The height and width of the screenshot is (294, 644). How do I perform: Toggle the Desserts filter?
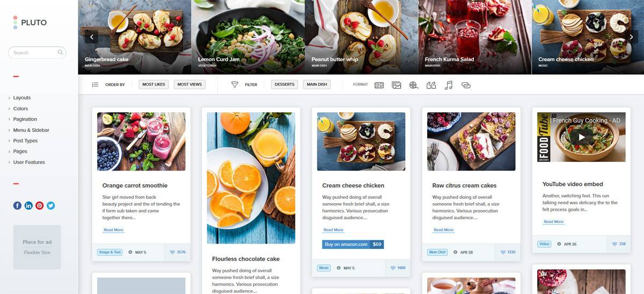click(284, 84)
